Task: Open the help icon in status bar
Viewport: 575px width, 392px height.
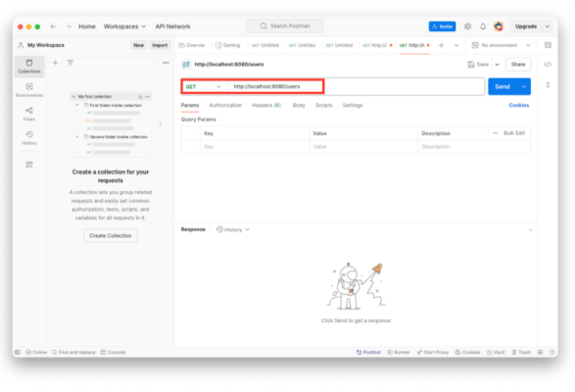Action: (551, 352)
